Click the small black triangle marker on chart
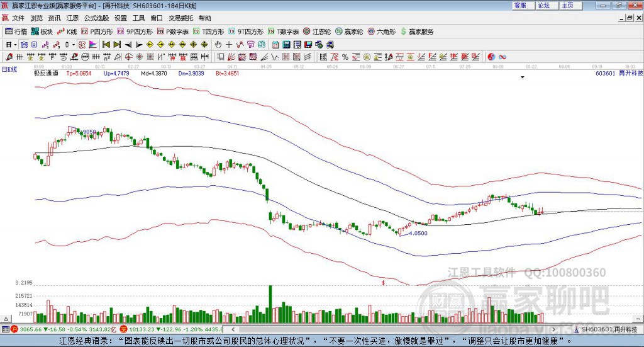644x347 pixels. click(x=523, y=77)
